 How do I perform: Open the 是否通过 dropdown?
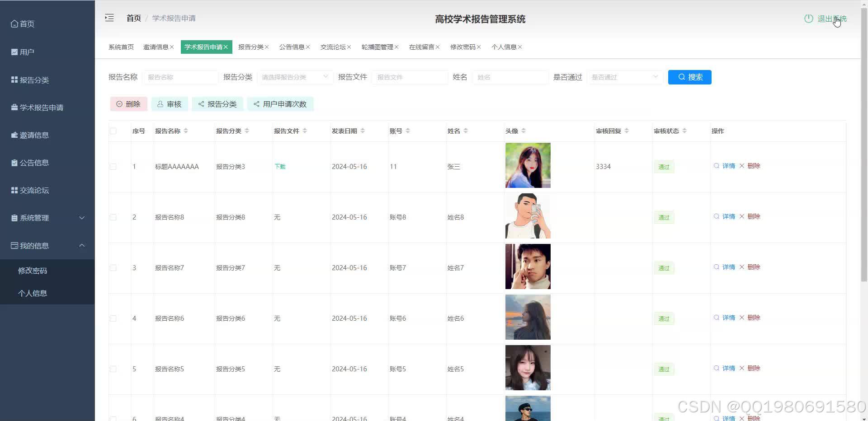pos(624,77)
